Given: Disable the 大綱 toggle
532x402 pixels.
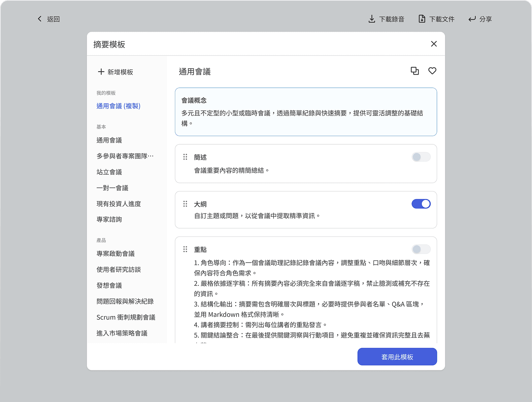Looking at the screenshot, I should [421, 204].
